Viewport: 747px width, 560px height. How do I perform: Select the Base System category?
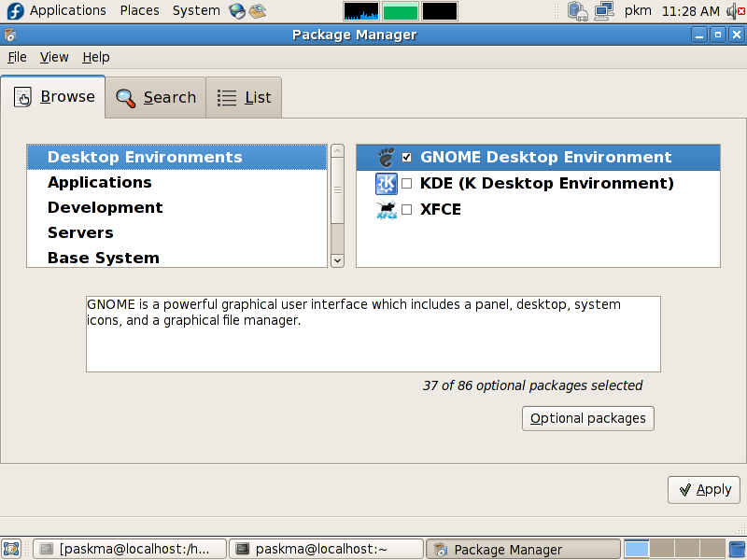click(176, 258)
